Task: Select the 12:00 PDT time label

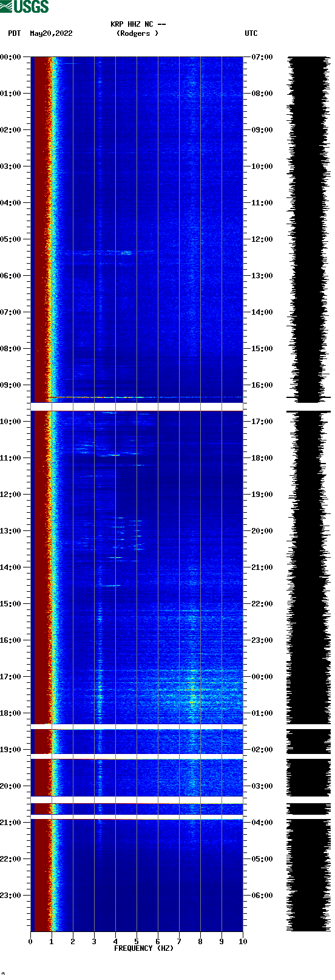Action: tap(11, 495)
